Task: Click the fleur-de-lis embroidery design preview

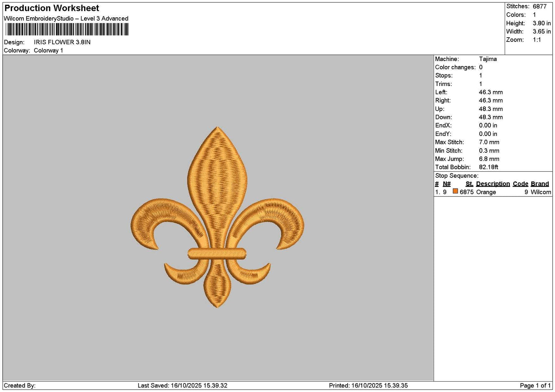Action: 217,217
